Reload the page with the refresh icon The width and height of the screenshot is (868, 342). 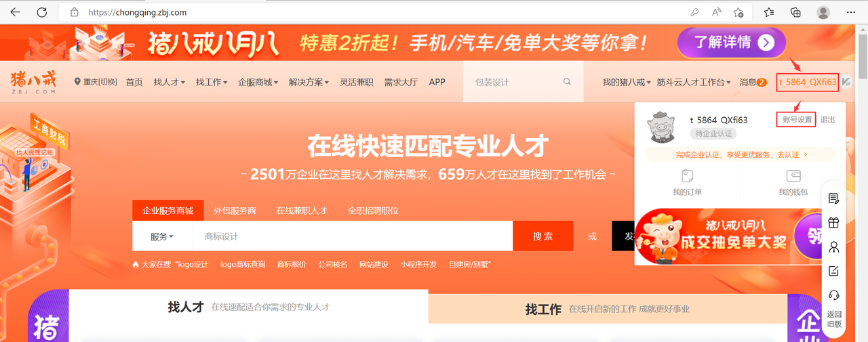pos(41,12)
